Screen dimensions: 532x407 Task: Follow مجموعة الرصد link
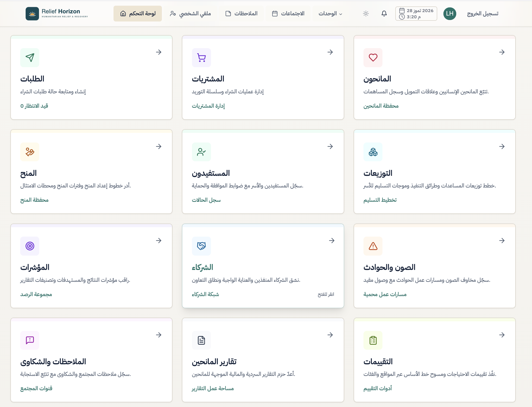tap(36, 294)
